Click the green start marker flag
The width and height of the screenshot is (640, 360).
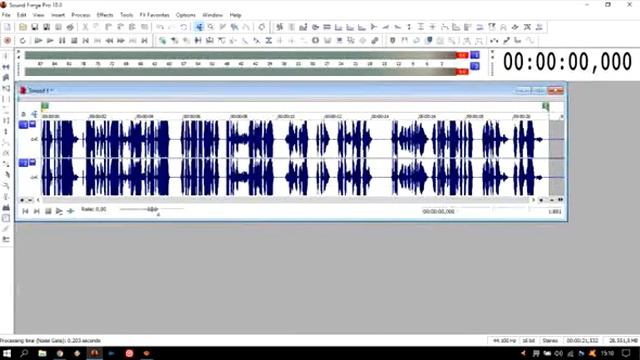click(x=45, y=107)
